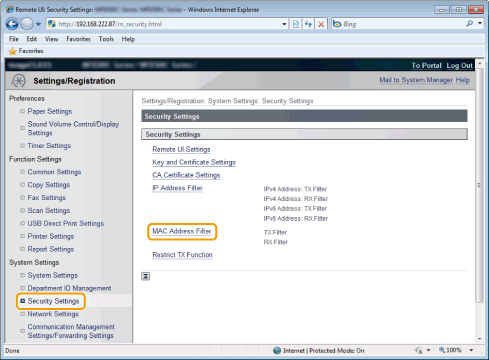Open the Edit menu
Screen dimensions: 489x360
point(32,39)
